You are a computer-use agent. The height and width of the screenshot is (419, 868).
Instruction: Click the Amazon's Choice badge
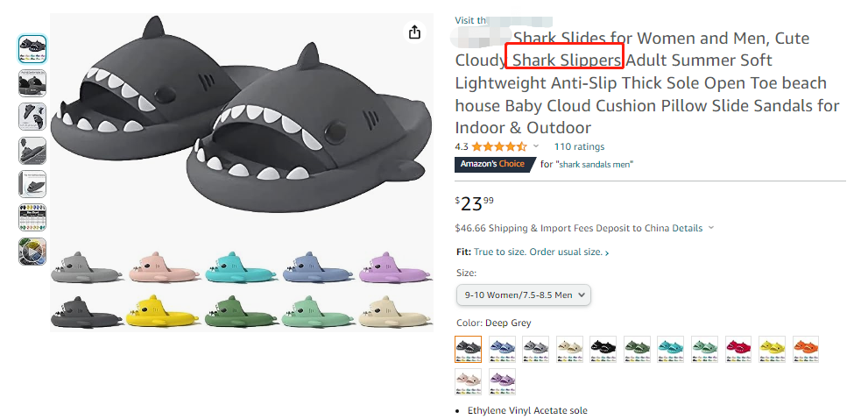point(494,164)
